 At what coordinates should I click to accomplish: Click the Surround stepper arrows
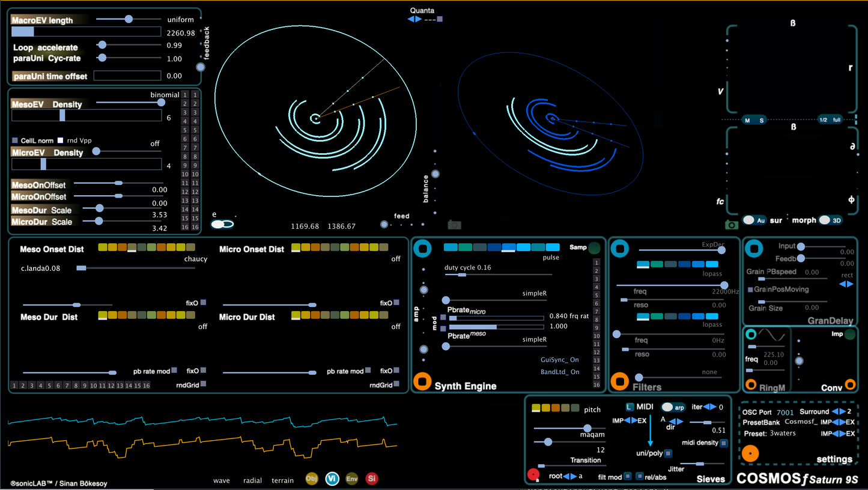pyautogui.click(x=839, y=412)
